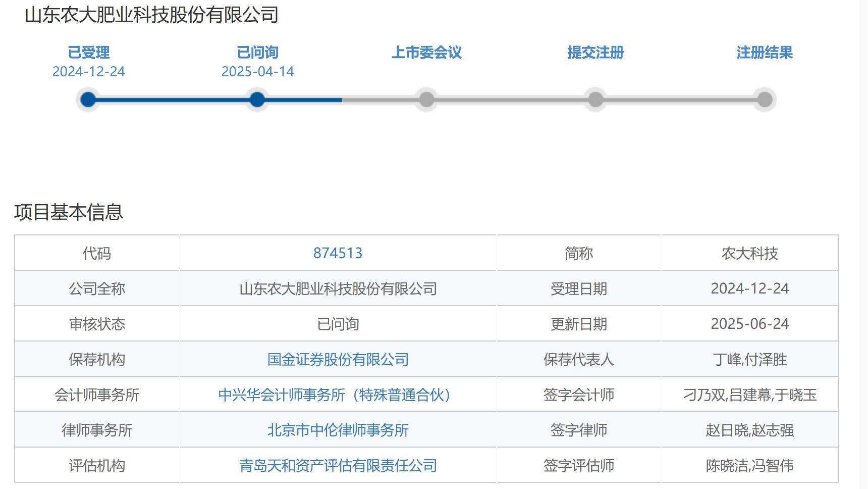This screenshot has width=868, height=489.
Task: Click the vertical scrollbar on the right edge
Action: 863,244
